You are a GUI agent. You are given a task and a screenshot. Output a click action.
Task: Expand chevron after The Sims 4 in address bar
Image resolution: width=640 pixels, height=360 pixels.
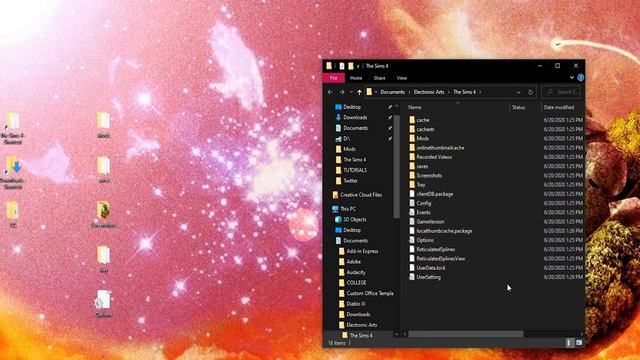click(480, 92)
